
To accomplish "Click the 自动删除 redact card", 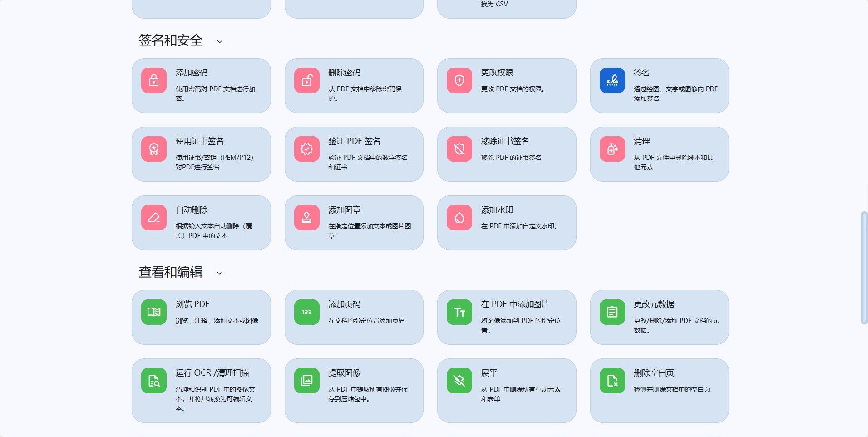I will [x=201, y=223].
